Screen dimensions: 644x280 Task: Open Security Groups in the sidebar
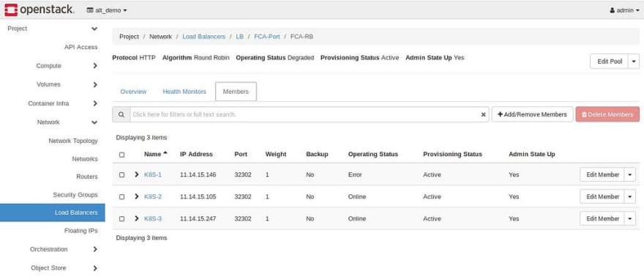pyautogui.click(x=75, y=195)
